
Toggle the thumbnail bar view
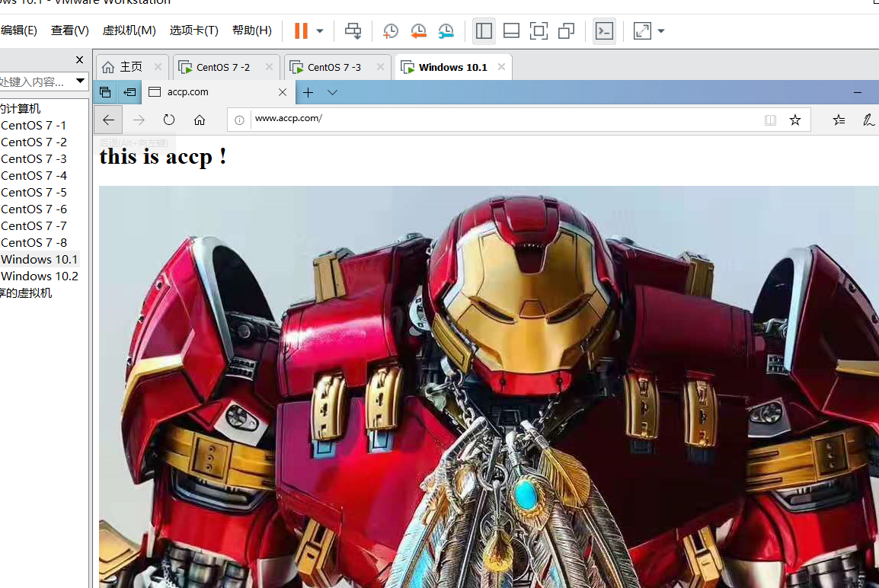(511, 30)
